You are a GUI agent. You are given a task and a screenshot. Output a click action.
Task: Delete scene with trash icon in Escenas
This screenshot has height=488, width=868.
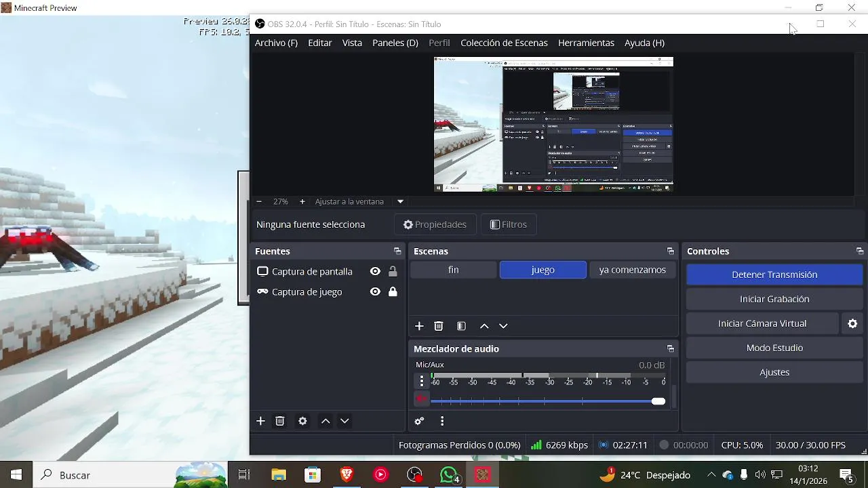click(439, 326)
